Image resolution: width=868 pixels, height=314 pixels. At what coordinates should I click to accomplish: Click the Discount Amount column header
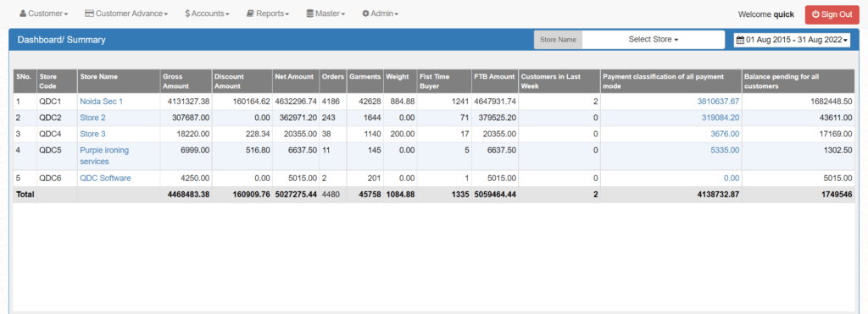(x=242, y=81)
